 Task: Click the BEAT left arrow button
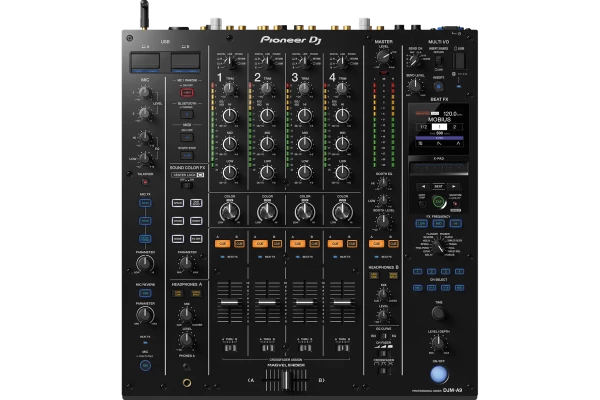coord(423,186)
